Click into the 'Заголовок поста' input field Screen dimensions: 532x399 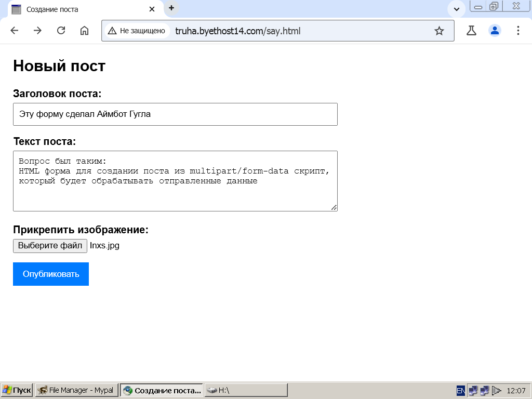pyautogui.click(x=175, y=114)
